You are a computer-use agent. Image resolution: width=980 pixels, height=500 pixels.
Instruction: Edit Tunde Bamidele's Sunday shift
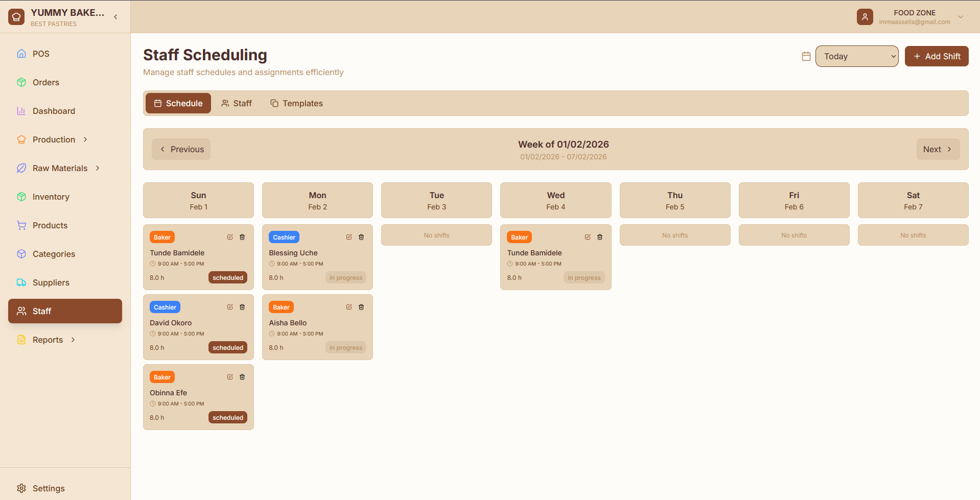[230, 237]
